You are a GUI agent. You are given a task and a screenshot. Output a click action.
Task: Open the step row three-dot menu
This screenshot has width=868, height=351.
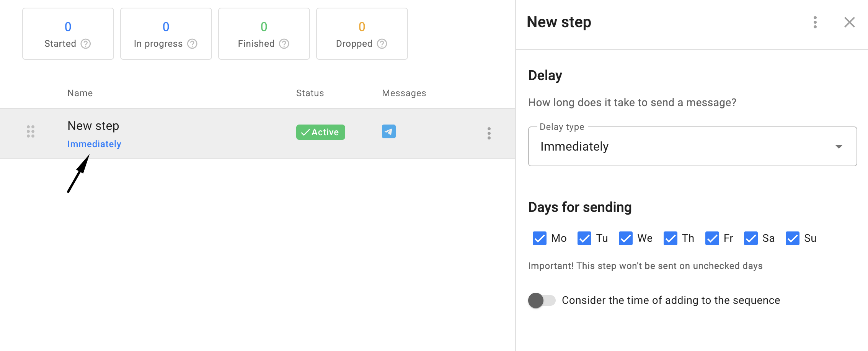[x=489, y=133]
